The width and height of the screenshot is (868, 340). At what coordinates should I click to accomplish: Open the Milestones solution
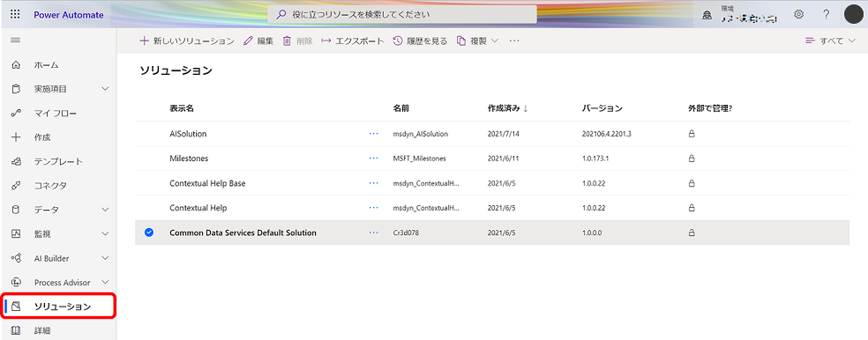click(x=189, y=159)
